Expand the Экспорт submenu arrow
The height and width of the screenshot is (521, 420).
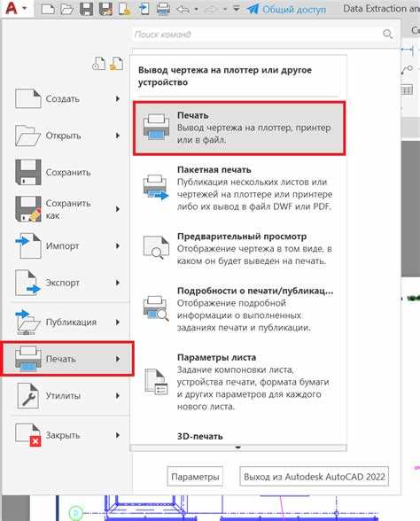(x=118, y=283)
